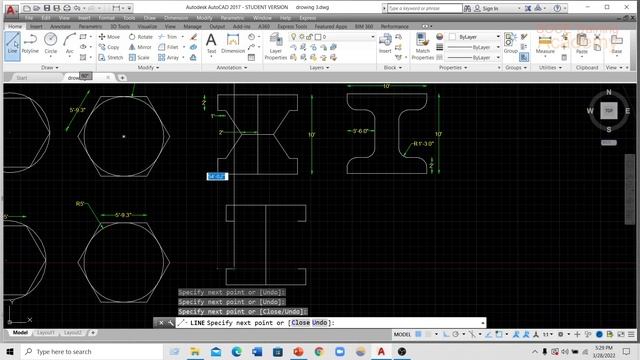This screenshot has width=640, height=360.
Task: Click the Erase tool icon
Action: [193, 37]
